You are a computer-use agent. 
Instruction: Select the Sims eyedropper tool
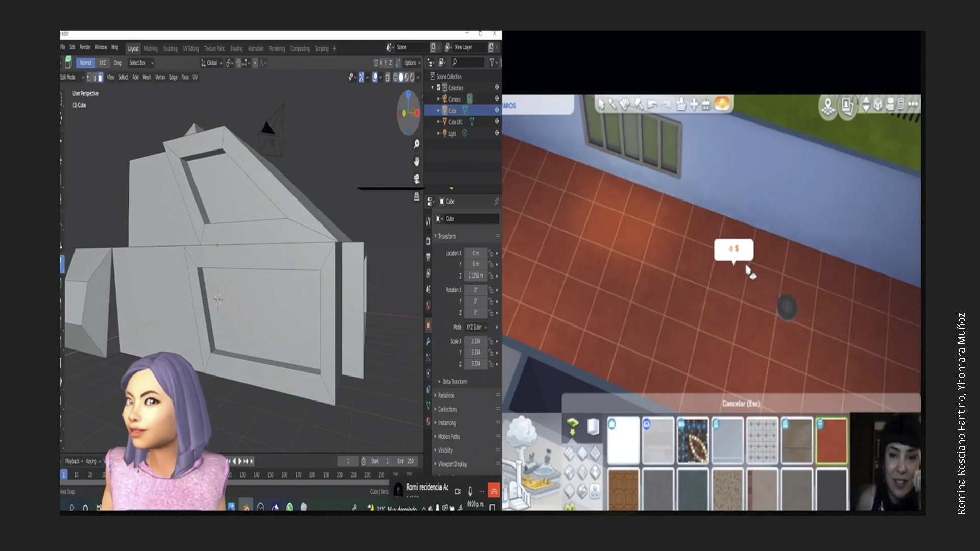coord(612,105)
